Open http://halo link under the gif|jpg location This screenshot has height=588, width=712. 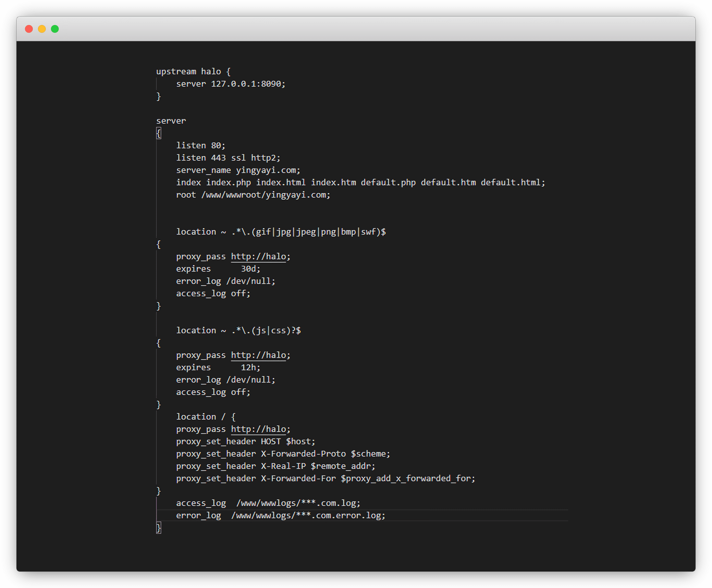coord(258,256)
